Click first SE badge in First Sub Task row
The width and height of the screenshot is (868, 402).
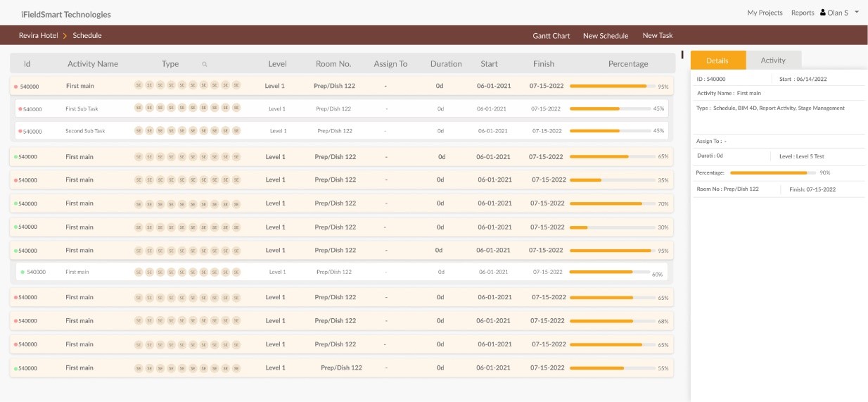pyautogui.click(x=139, y=109)
